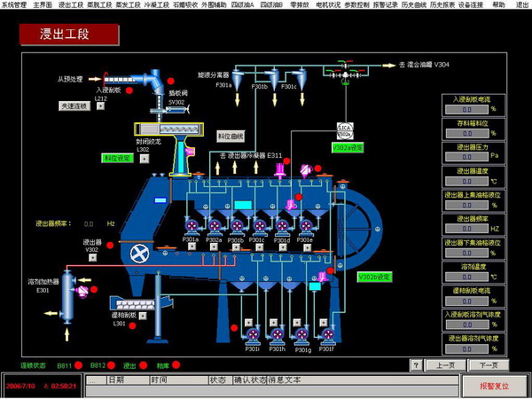532x399 pixels.
Task: Click the P301i pump icon
Action: pos(253,335)
